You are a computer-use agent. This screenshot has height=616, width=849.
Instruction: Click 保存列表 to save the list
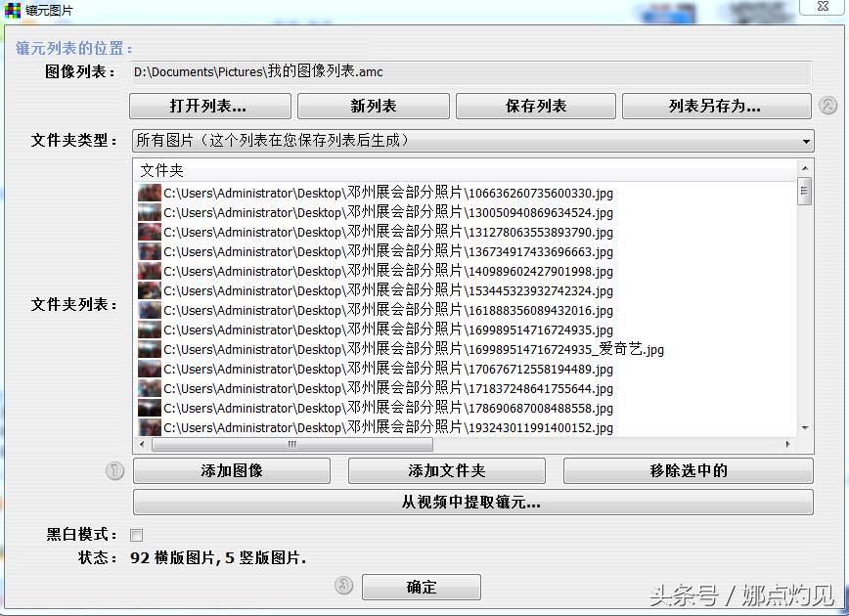(x=536, y=106)
